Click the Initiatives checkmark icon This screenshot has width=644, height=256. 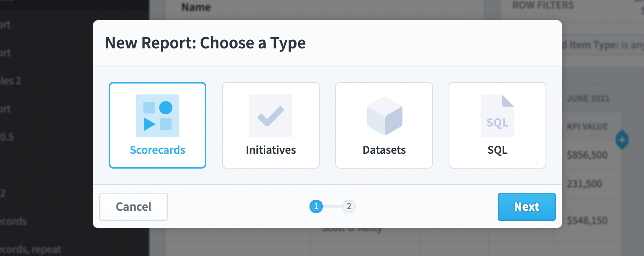[x=271, y=116]
